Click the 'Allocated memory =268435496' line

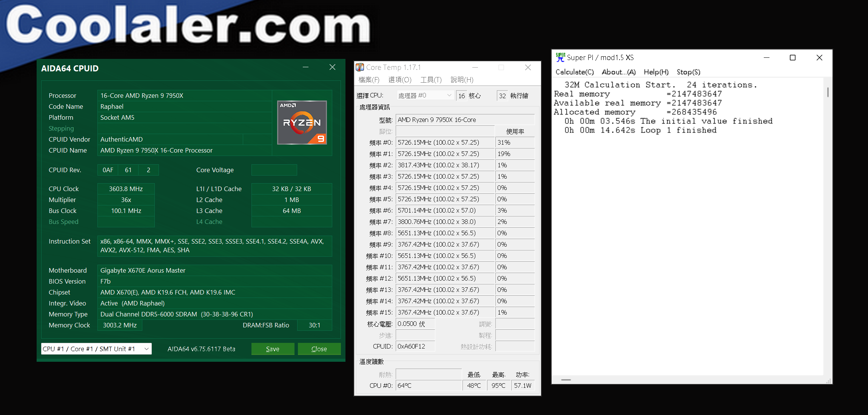coord(635,112)
